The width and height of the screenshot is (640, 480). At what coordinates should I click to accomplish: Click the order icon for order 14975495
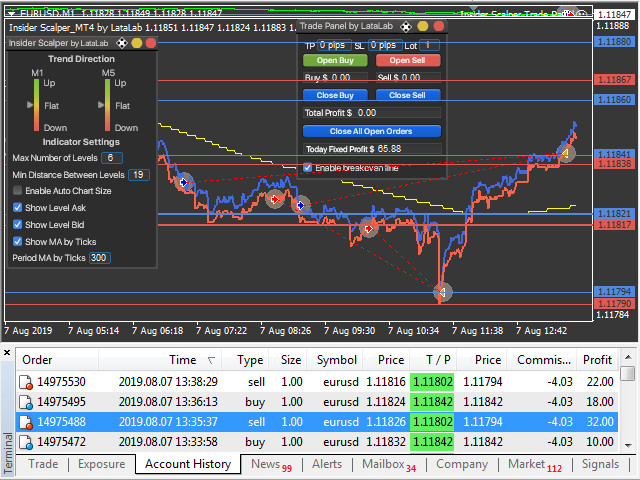coord(26,402)
